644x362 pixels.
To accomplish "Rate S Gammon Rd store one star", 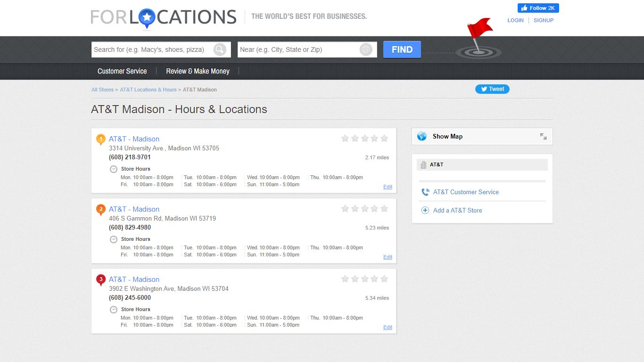I will click(345, 208).
